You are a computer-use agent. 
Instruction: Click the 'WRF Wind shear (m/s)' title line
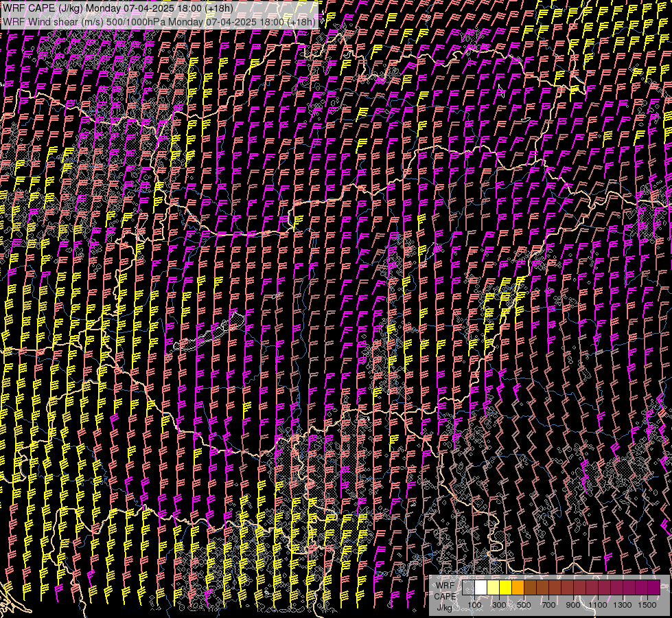(159, 21)
